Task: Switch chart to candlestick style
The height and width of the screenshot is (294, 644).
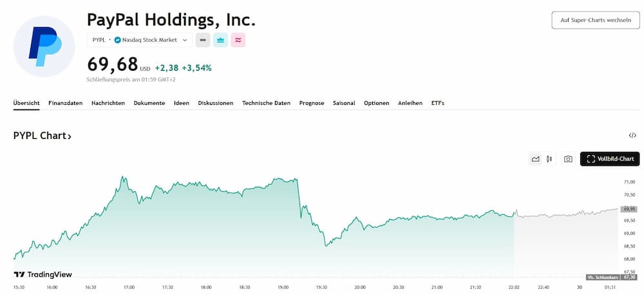Action: [549, 159]
